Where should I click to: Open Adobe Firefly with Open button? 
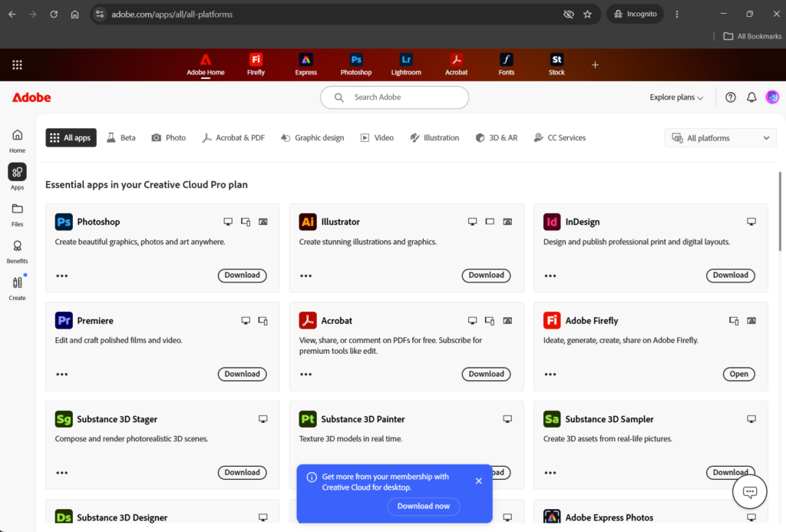point(739,374)
